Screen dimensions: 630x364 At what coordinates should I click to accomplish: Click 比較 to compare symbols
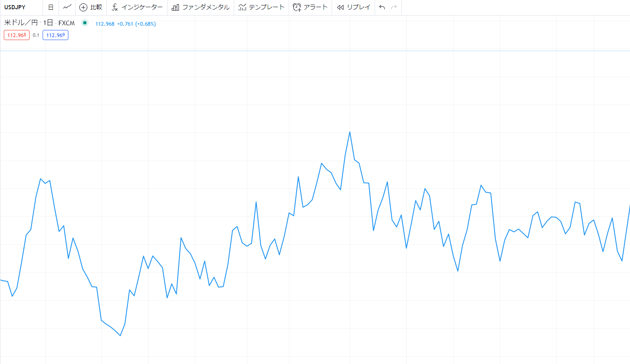pyautogui.click(x=91, y=7)
